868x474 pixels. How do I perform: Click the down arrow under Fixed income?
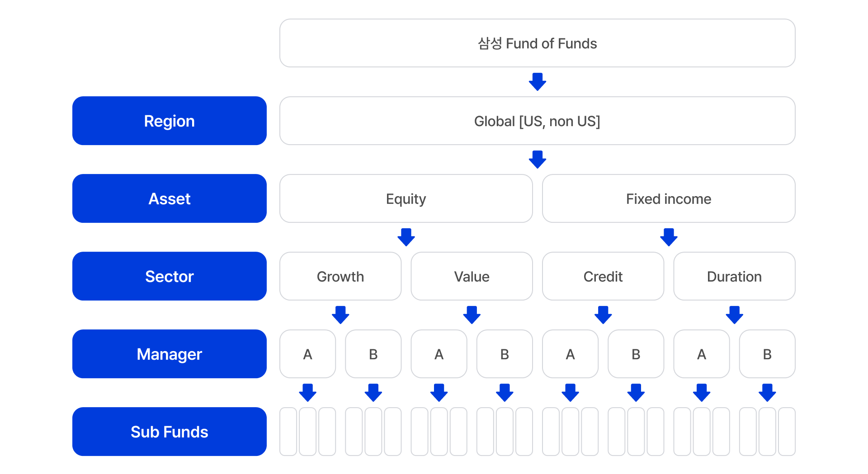pos(669,237)
